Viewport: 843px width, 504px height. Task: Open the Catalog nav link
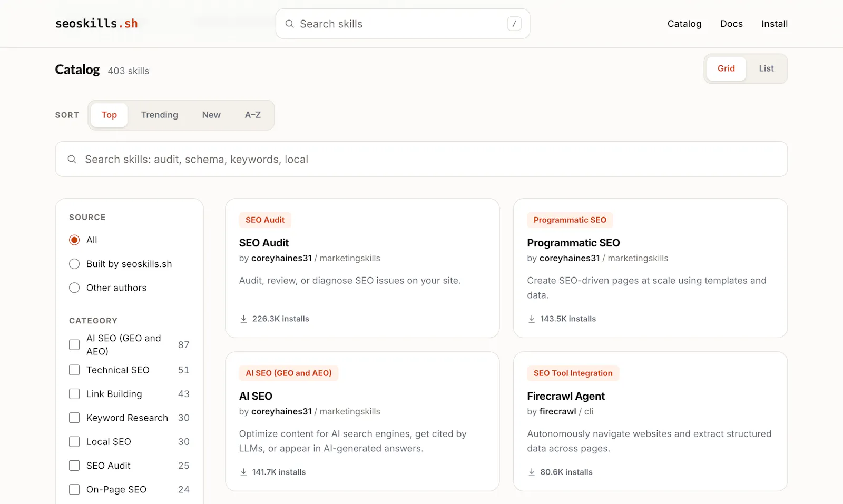684,24
